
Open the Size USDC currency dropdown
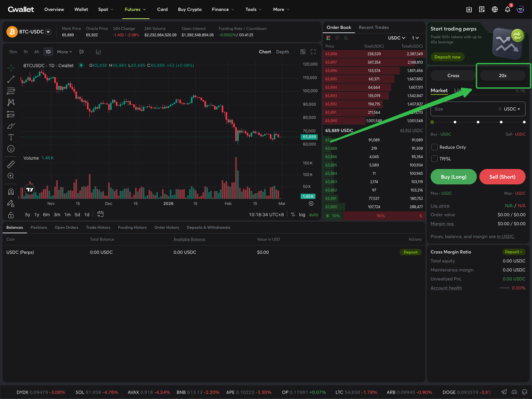[x=512, y=109]
